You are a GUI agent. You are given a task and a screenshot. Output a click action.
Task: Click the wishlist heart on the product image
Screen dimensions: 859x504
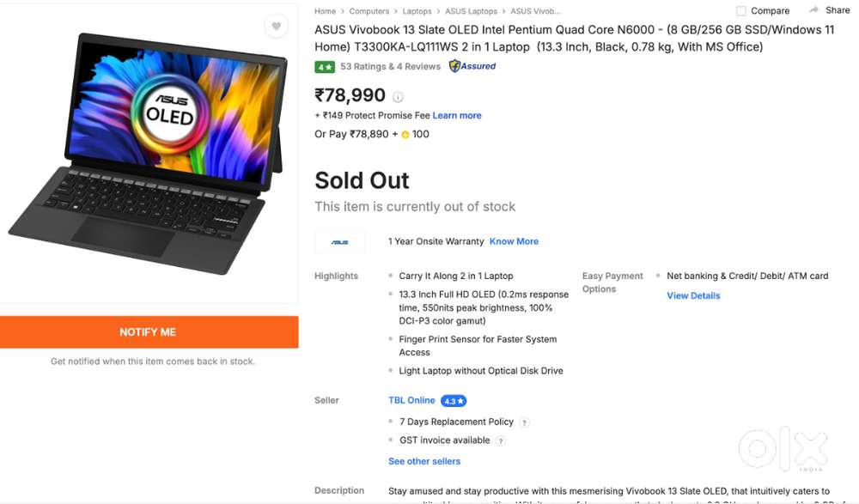tap(276, 27)
